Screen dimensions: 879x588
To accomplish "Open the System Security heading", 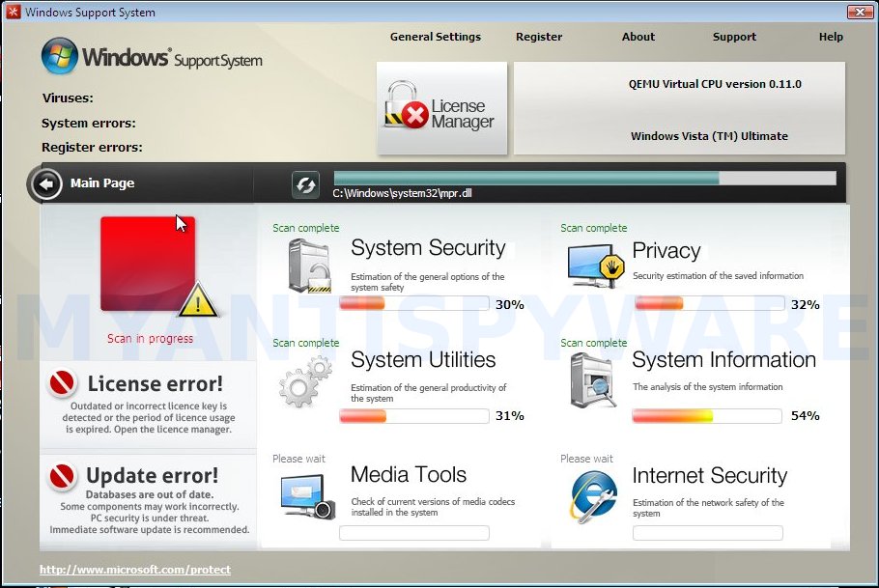I will 428,248.
